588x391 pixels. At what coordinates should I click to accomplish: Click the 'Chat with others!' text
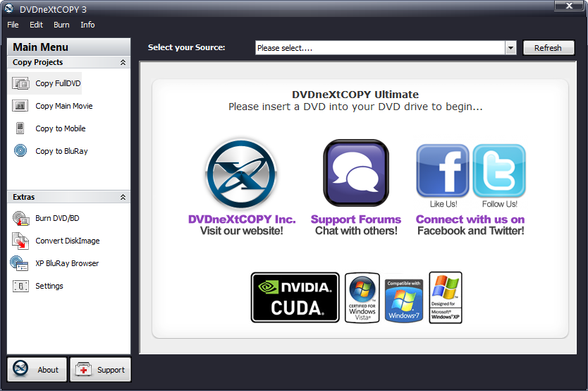(x=356, y=230)
